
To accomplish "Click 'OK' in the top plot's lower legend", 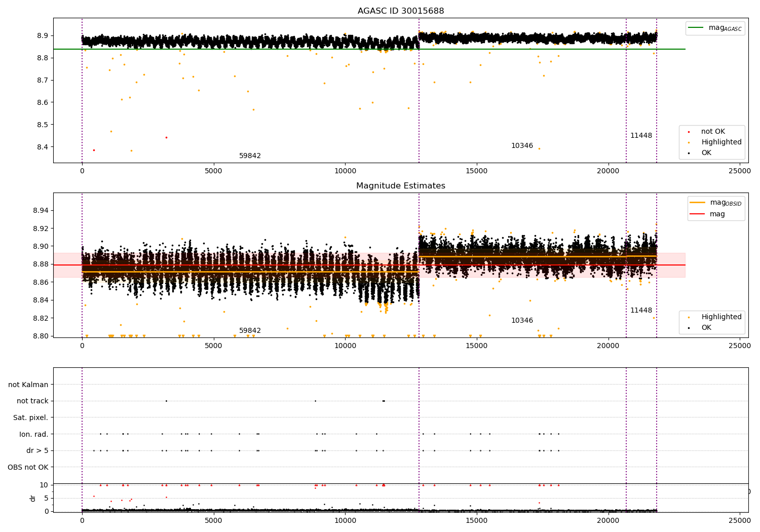I will click(x=706, y=153).
